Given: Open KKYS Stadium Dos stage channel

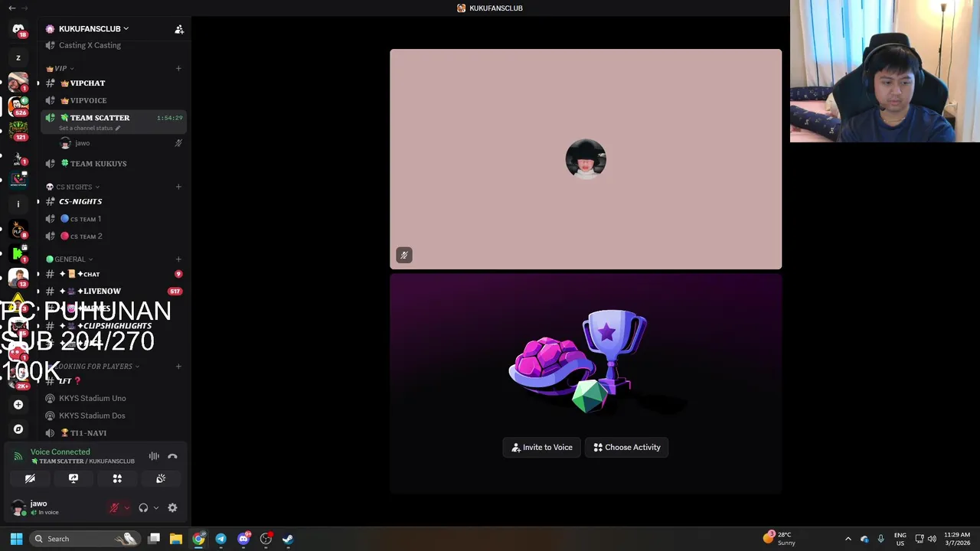Looking at the screenshot, I should point(113,416).
